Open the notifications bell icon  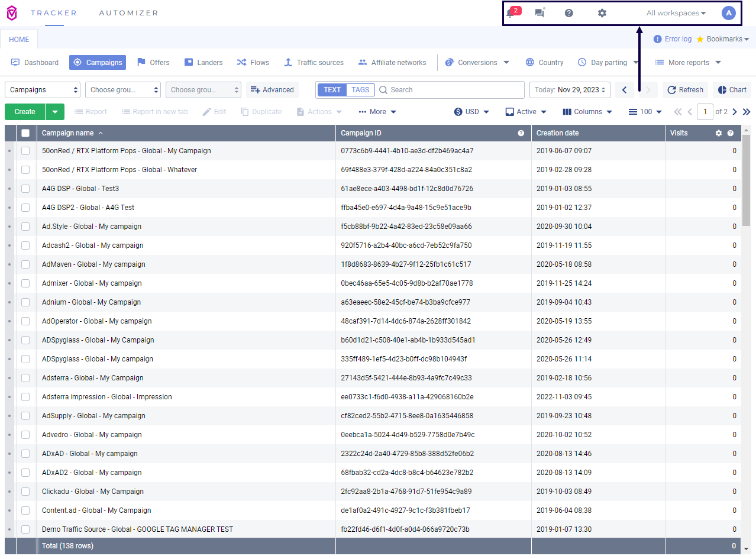(510, 13)
